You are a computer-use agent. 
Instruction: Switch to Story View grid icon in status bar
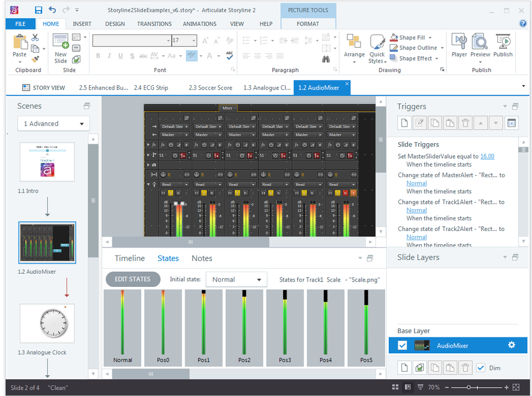pos(395,387)
